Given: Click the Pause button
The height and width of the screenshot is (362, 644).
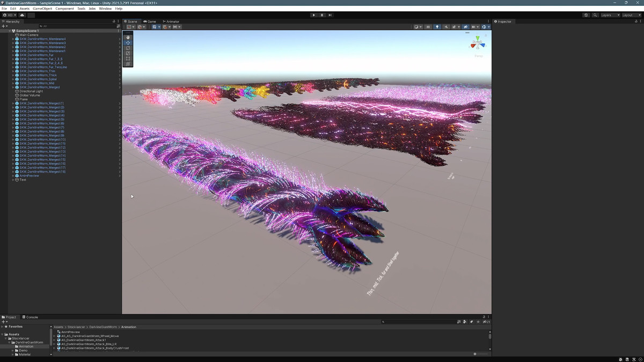Looking at the screenshot, I should click(322, 15).
